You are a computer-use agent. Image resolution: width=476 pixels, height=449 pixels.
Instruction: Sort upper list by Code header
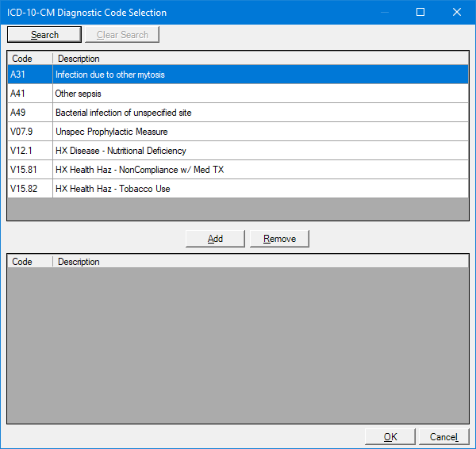[x=30, y=58]
